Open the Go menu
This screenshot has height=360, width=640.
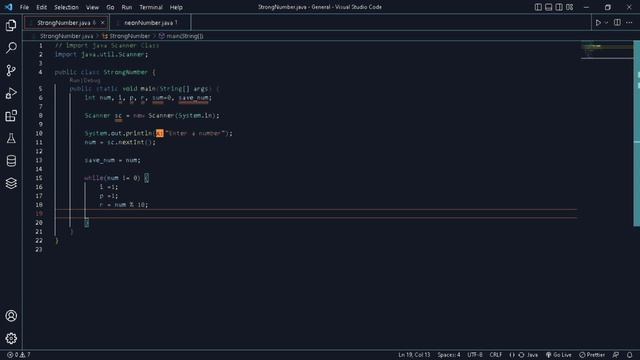tap(110, 7)
